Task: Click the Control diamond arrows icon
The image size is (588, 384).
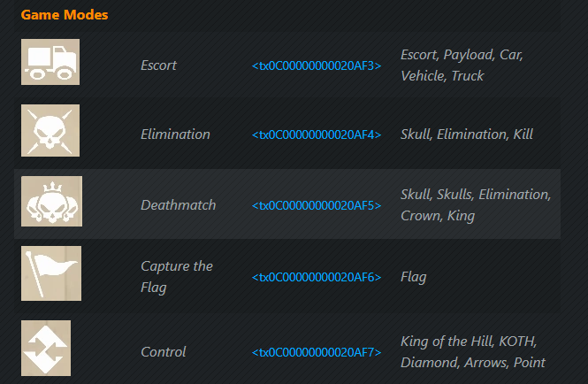Action: click(x=46, y=348)
